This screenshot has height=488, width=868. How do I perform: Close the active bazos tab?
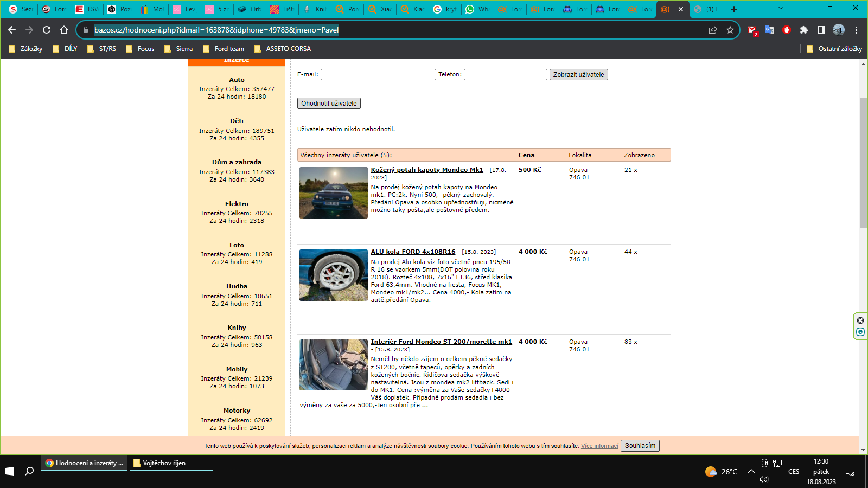point(681,9)
